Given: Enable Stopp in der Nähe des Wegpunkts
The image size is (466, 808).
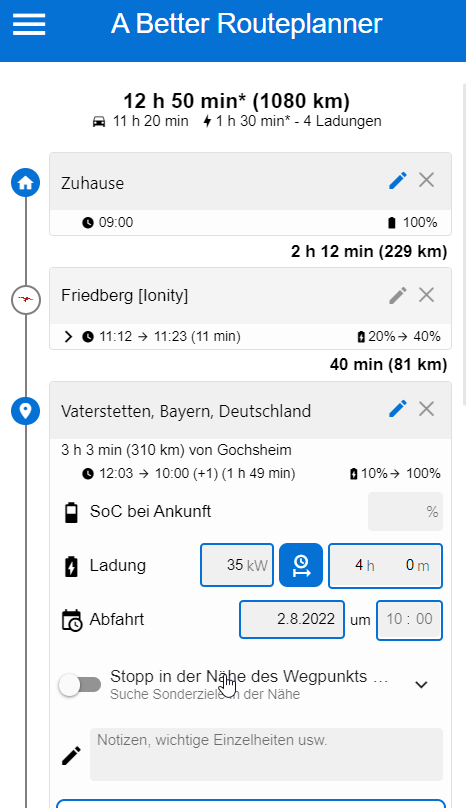Looking at the screenshot, I should [x=79, y=685].
